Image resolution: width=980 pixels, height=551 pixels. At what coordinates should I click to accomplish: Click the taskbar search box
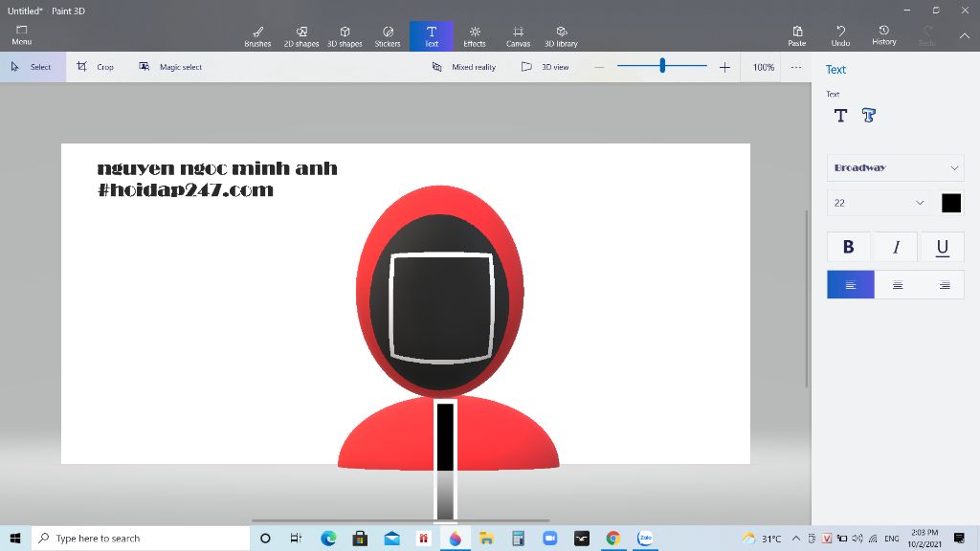[141, 538]
